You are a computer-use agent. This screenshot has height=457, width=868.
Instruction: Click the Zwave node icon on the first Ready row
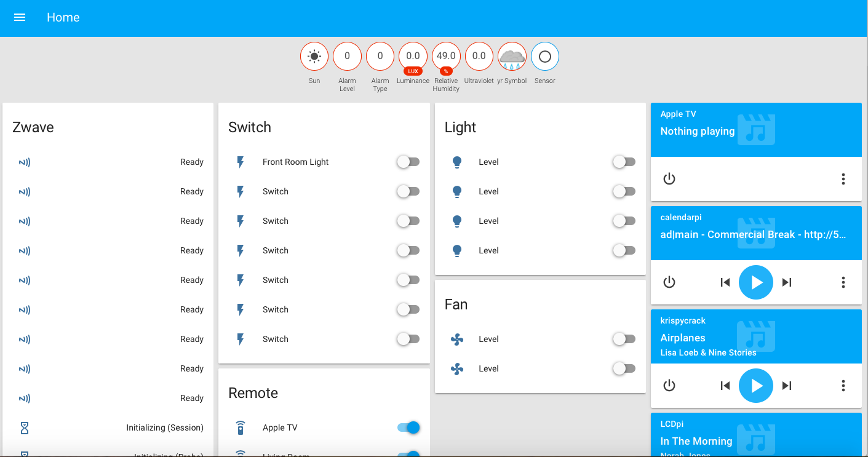[24, 162]
